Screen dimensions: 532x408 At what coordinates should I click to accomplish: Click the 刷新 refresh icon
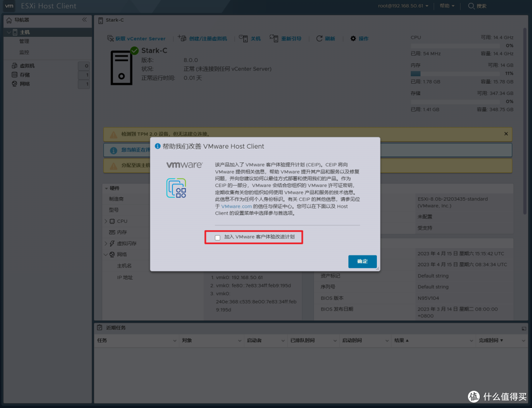pos(320,38)
